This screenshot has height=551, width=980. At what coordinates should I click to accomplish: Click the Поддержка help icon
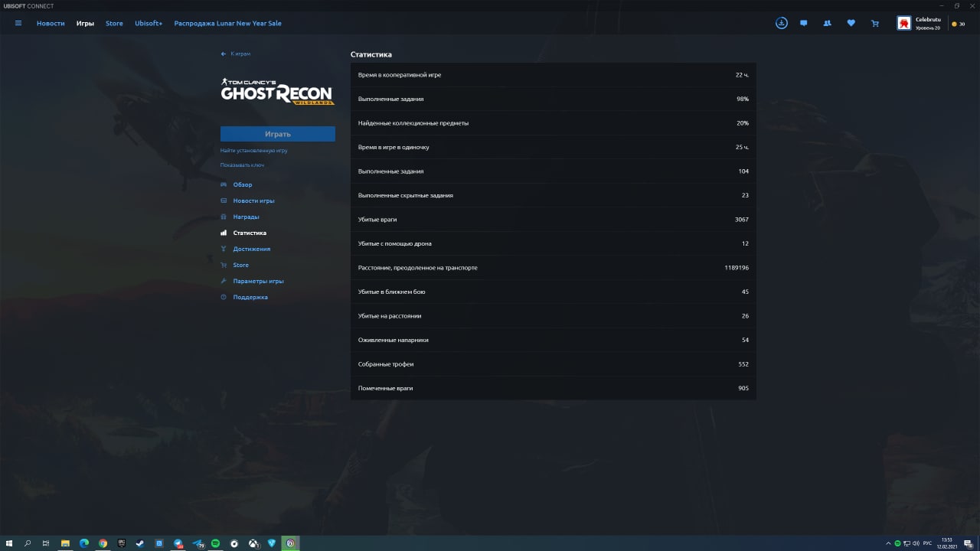click(224, 297)
